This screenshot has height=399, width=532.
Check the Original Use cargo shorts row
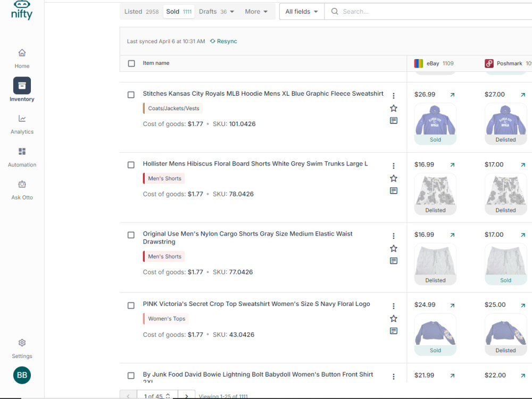point(131,235)
